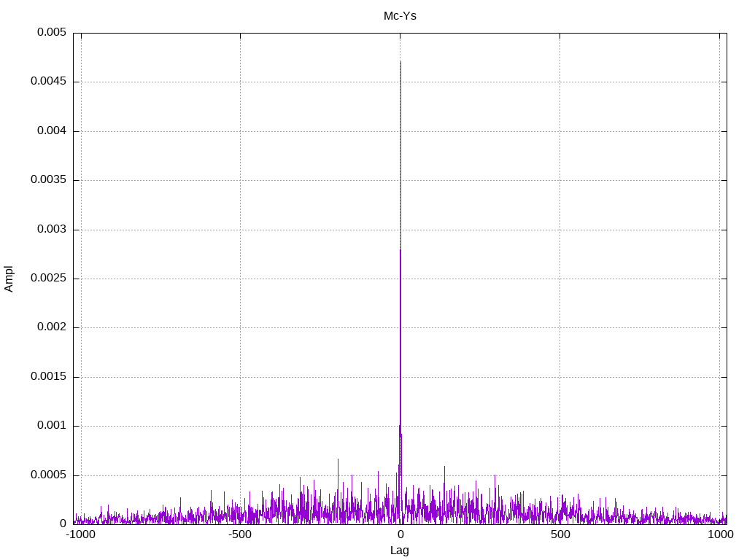Click the Ampl y-axis label
The image size is (747, 560).
(9, 279)
